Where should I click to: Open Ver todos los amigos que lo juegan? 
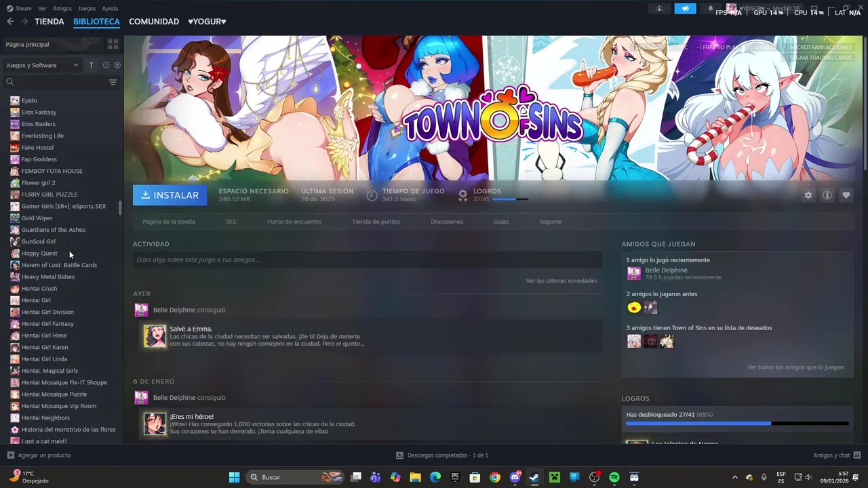point(795,367)
